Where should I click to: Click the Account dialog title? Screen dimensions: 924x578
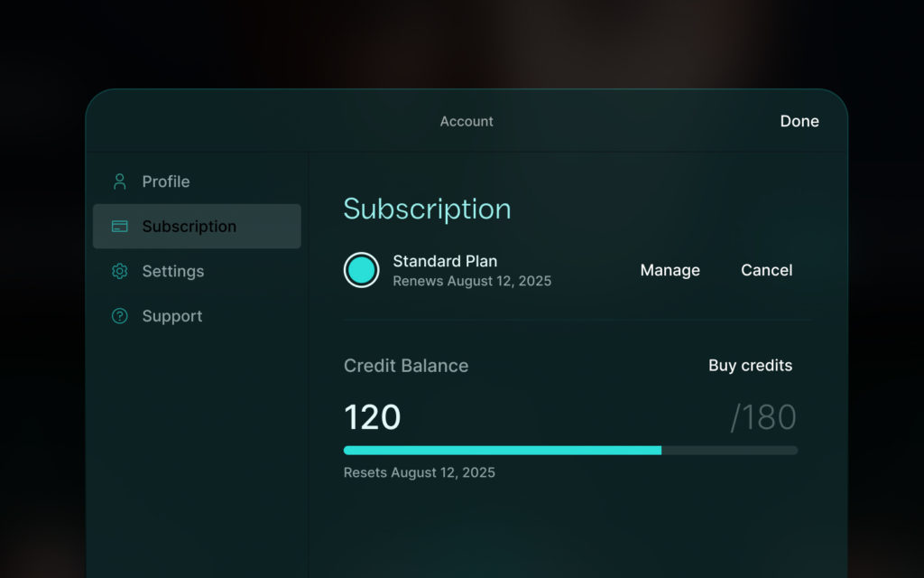tap(467, 121)
